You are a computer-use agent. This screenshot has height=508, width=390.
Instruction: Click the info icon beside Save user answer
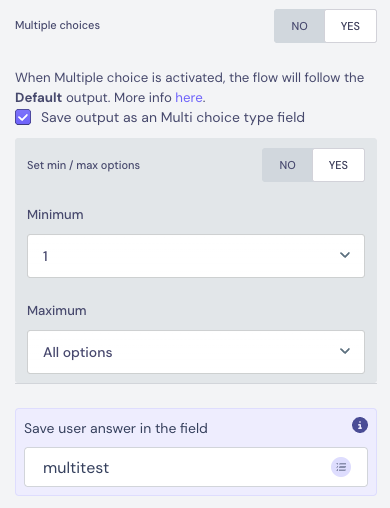[360, 425]
